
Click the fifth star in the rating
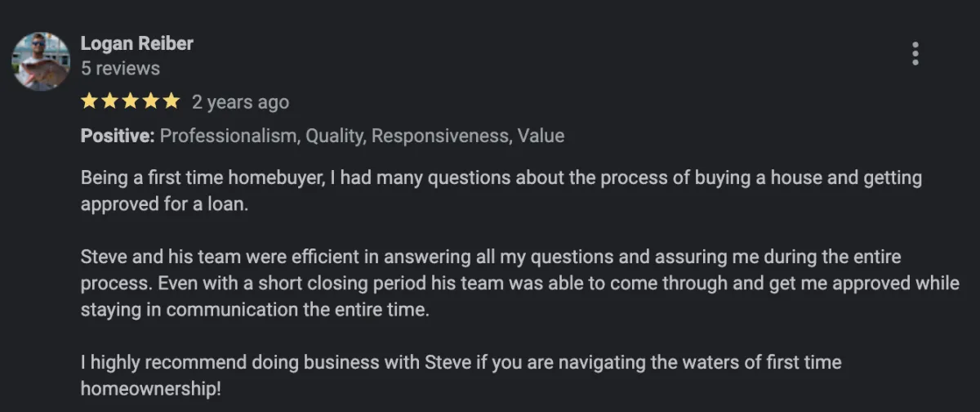171,101
